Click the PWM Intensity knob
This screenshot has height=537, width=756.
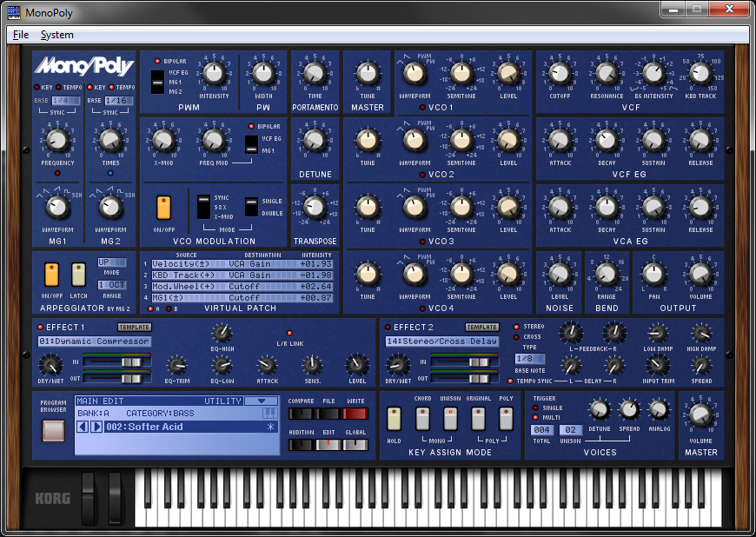point(214,74)
